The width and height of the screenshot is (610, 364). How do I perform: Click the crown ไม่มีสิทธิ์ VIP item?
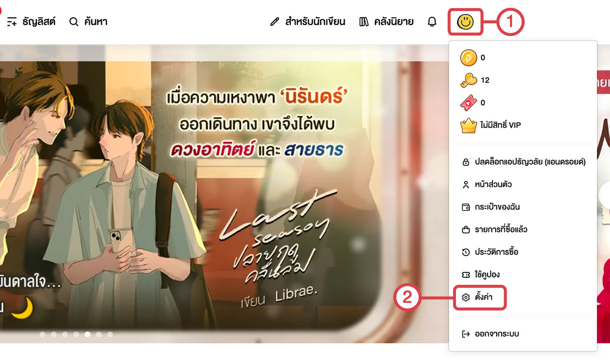491,125
